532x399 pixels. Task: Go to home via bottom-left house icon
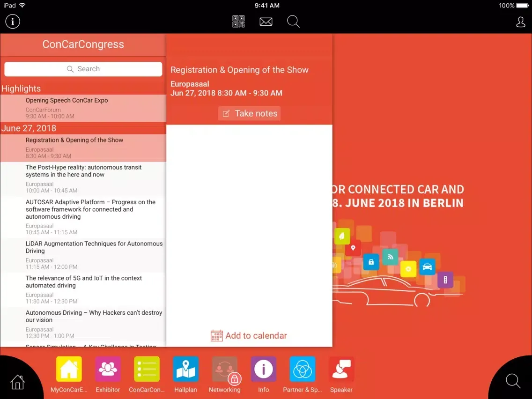(x=17, y=382)
